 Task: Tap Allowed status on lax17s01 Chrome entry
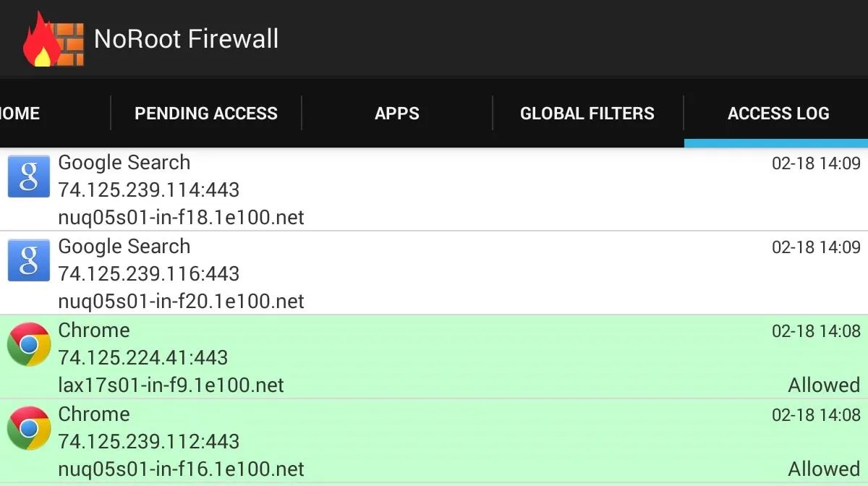(x=824, y=385)
